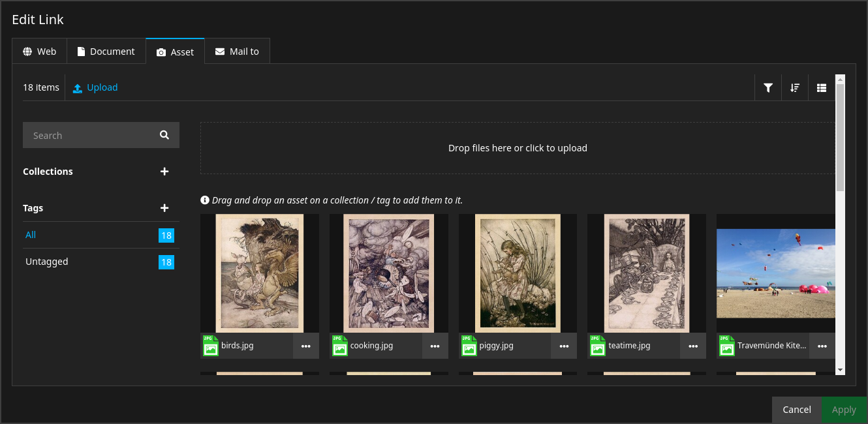This screenshot has height=424, width=868.
Task: Switch to the Web tab
Action: click(x=40, y=52)
